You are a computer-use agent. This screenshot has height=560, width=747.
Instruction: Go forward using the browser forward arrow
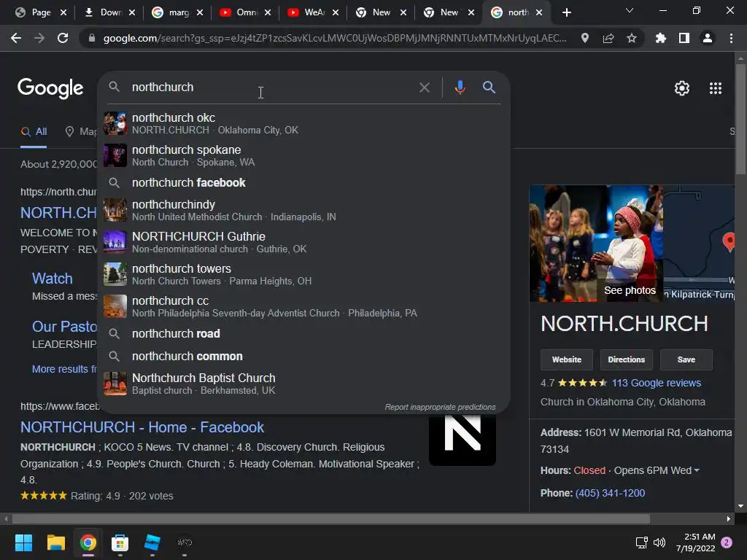(39, 38)
